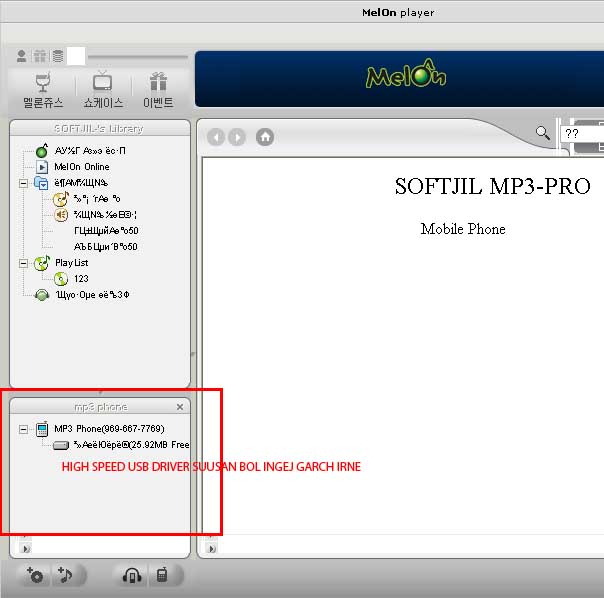Image resolution: width=604 pixels, height=598 pixels.
Task: Click the magnifier search icon
Action: (543, 133)
